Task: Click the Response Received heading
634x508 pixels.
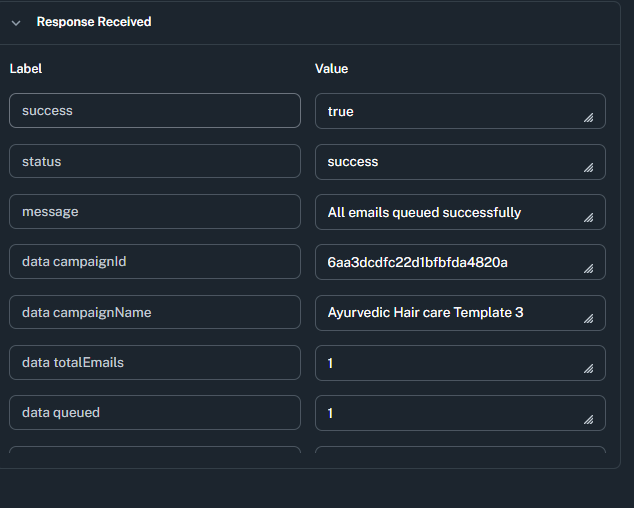Action: click(94, 22)
